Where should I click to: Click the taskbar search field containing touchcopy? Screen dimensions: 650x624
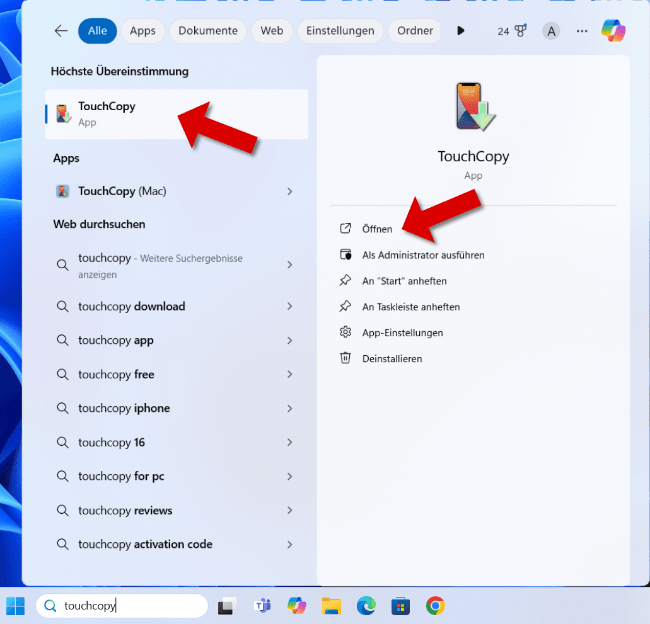(122, 606)
